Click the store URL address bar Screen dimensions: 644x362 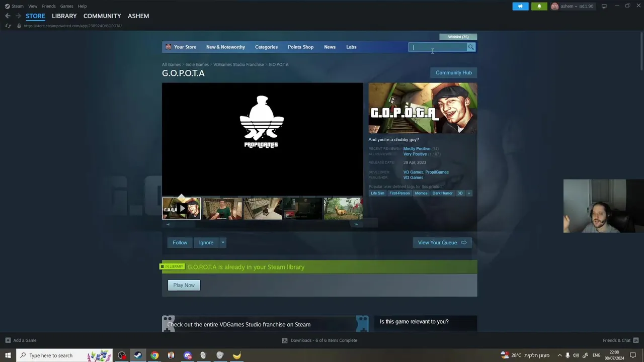[72, 26]
